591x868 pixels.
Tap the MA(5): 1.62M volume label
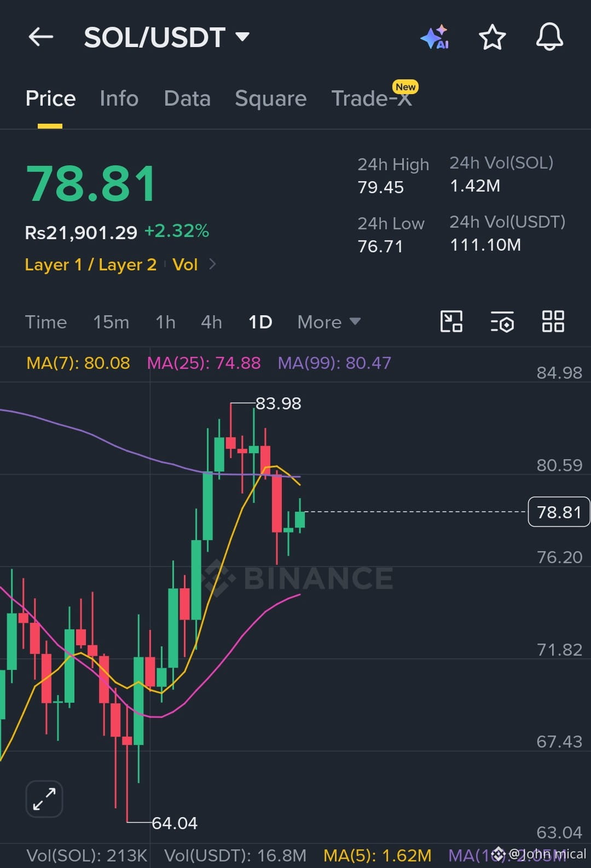tap(377, 855)
